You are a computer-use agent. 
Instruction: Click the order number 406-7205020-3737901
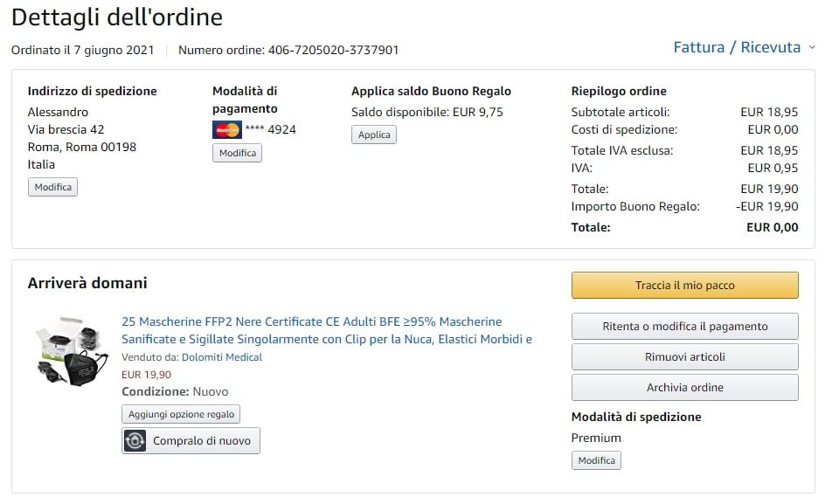333,50
